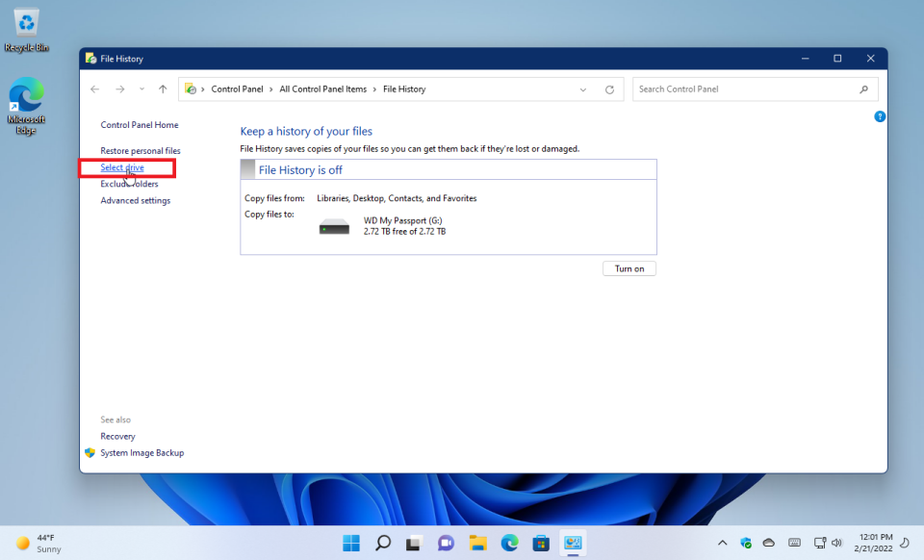The width and height of the screenshot is (924, 560).
Task: Open the blue Help icon in File History
Action: 879,116
